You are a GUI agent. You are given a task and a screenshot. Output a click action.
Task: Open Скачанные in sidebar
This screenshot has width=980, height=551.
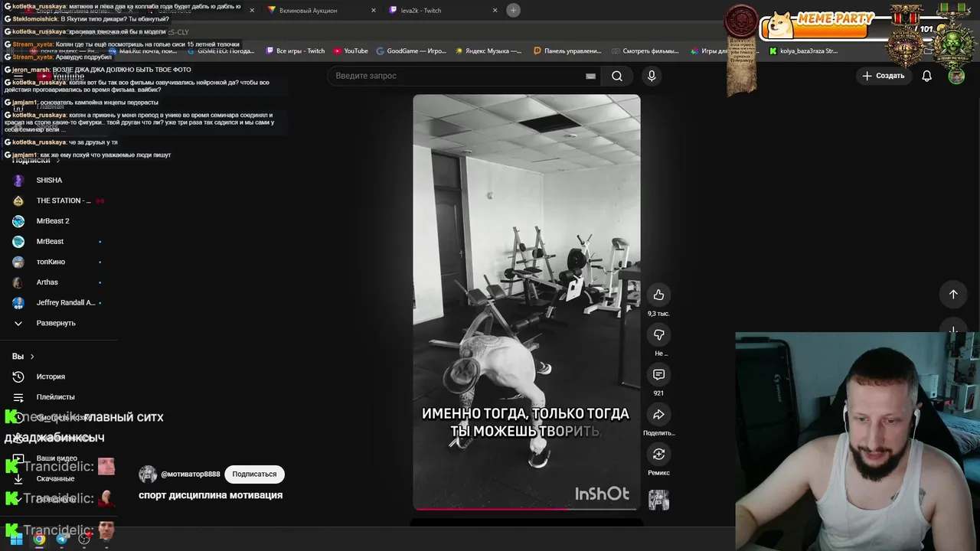click(x=55, y=479)
